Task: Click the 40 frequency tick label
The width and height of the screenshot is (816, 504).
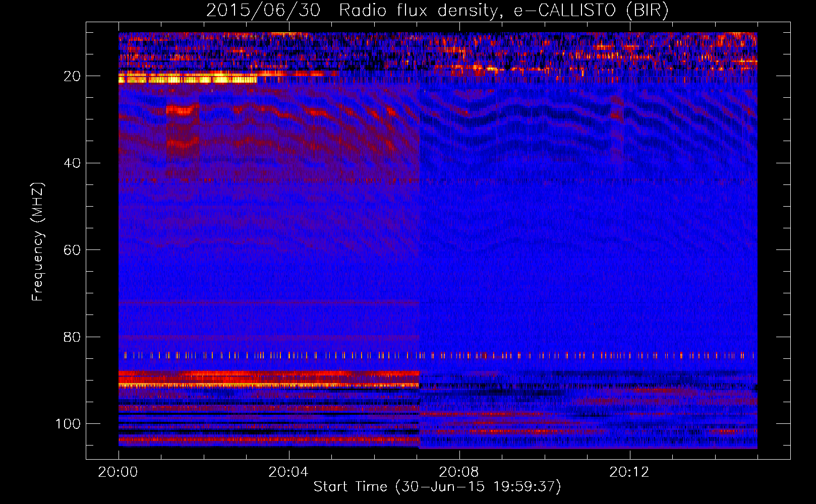Action: coord(72,163)
